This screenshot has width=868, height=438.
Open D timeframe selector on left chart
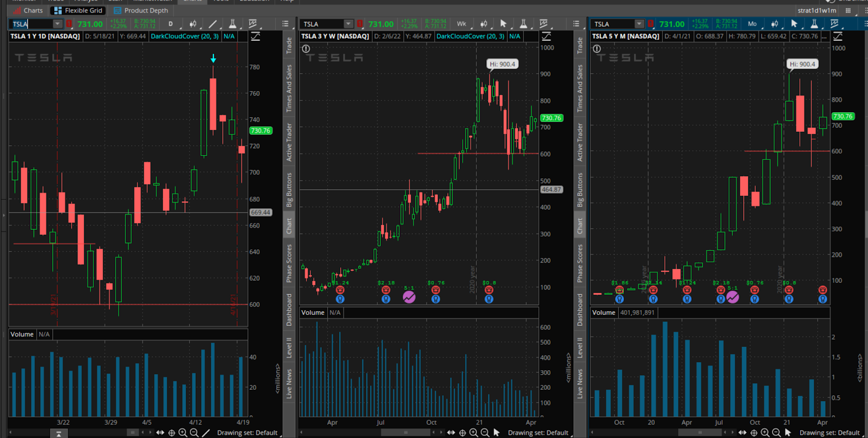(x=170, y=24)
